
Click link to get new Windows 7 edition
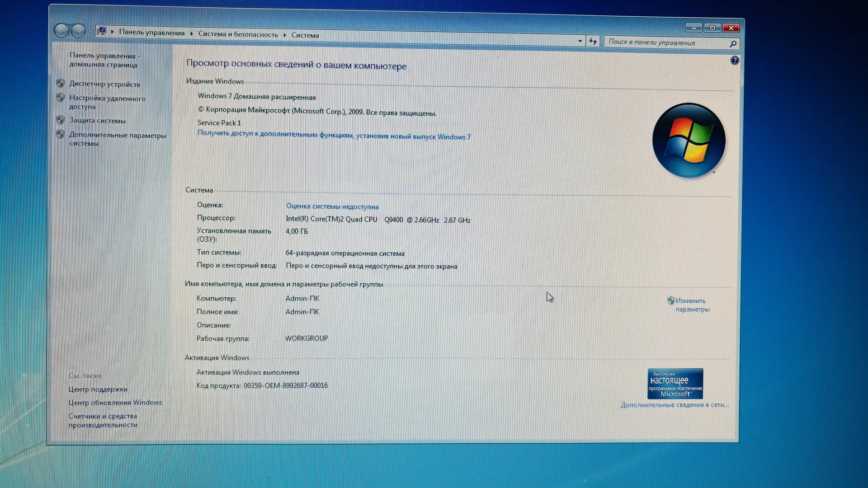(x=334, y=135)
